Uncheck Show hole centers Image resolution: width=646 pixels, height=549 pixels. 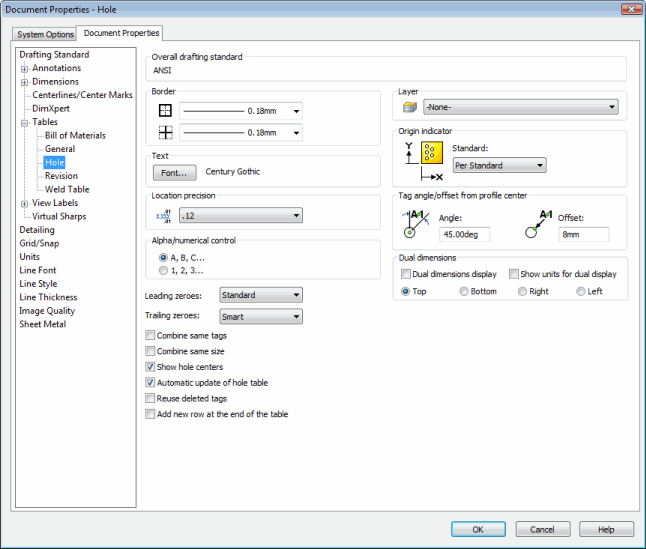pyautogui.click(x=150, y=367)
